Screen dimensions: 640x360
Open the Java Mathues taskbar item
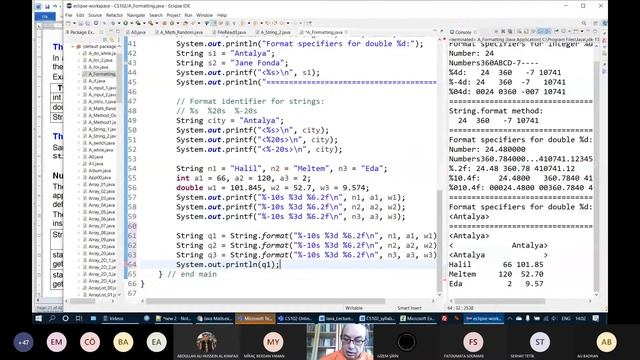[x=215, y=318]
